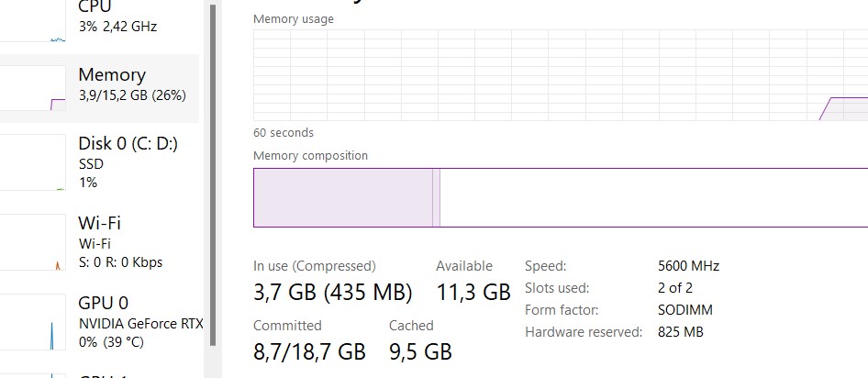
Task: Click the Memory mini graph thumbnail
Action: [33, 89]
